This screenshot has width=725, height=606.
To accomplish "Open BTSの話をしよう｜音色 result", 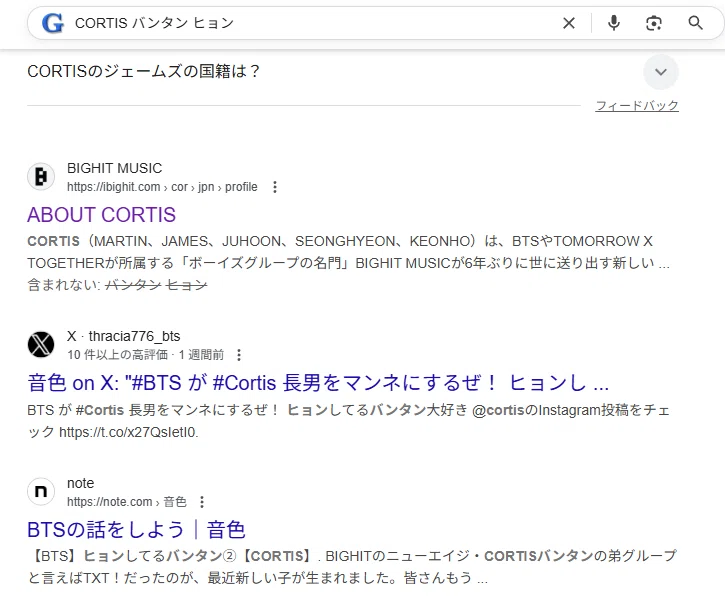I will coord(136,530).
